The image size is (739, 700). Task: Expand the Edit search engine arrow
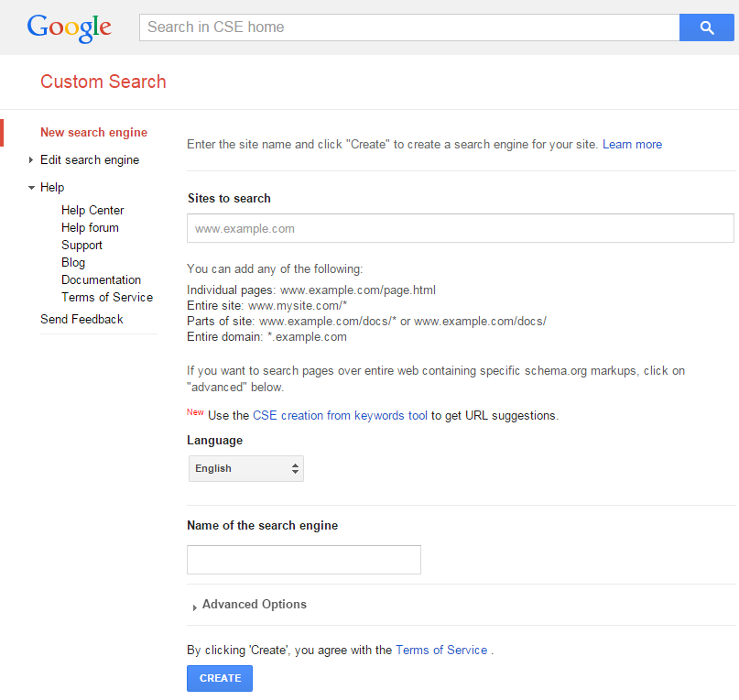click(x=31, y=160)
